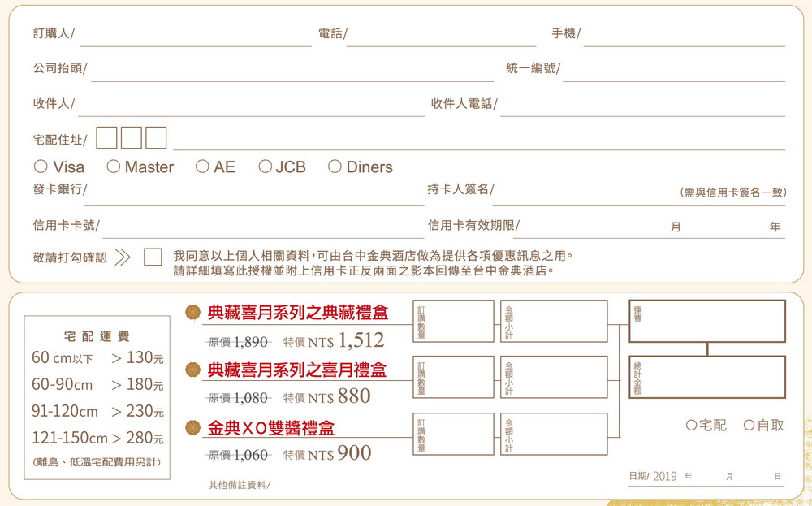This screenshot has height=506, width=812.
Task: Click the struck-through 原價 1,080
Action: pos(238,398)
